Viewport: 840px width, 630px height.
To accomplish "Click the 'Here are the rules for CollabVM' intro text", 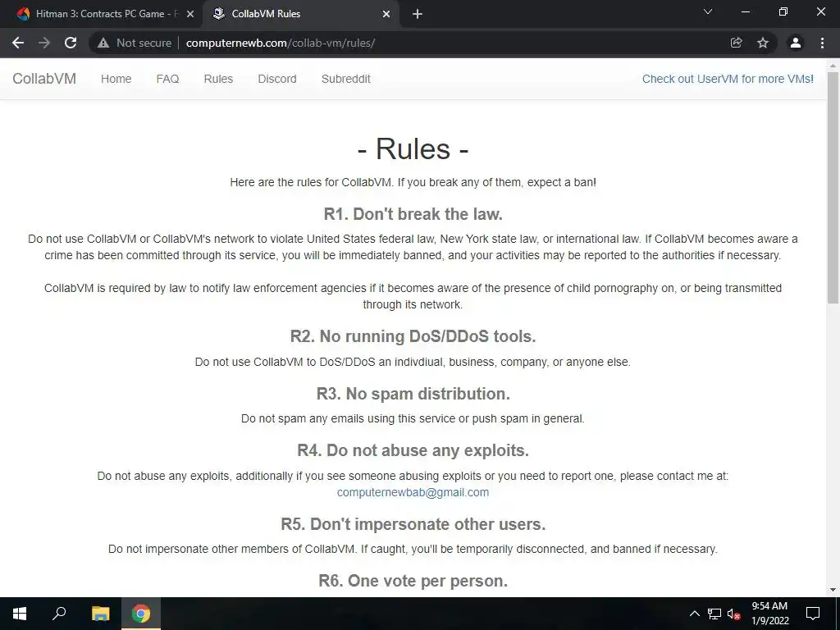I will tap(413, 182).
